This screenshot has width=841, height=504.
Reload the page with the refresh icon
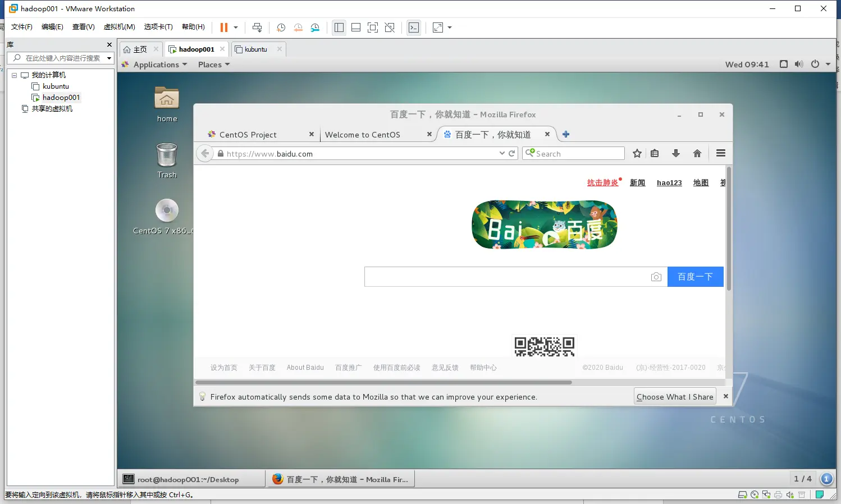pyautogui.click(x=512, y=153)
